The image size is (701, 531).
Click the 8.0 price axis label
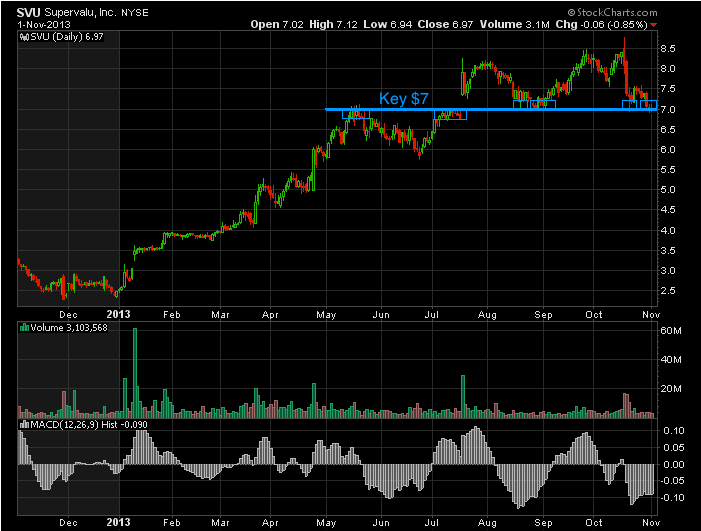(x=668, y=69)
